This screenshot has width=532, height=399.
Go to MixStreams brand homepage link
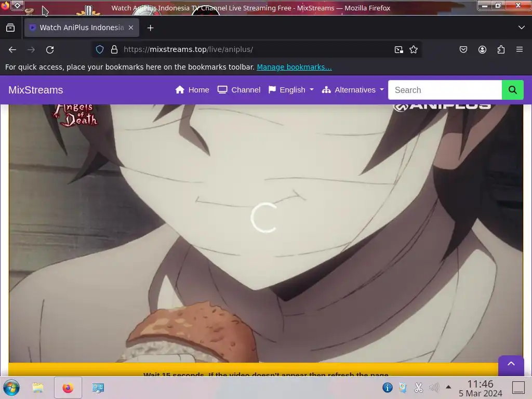(36, 90)
